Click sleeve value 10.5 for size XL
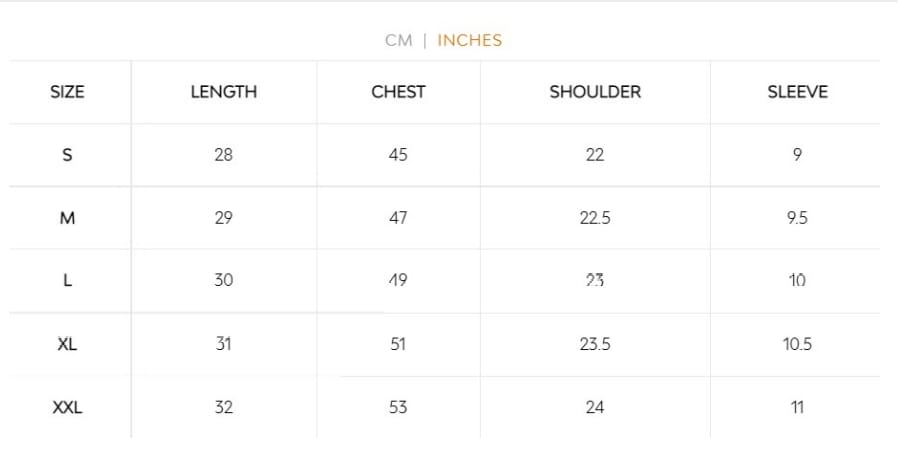898x459 pixels. click(797, 344)
